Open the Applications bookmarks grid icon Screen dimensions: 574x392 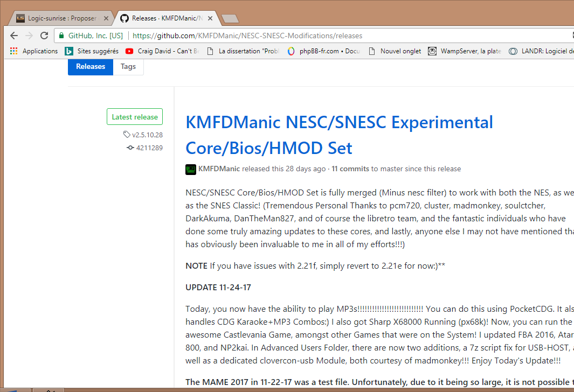14,51
